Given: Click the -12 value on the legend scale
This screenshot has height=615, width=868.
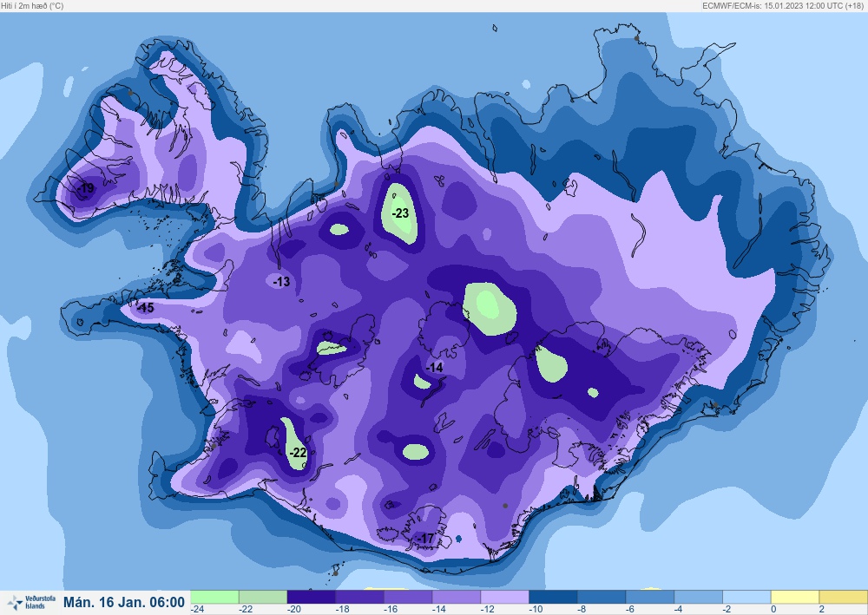Looking at the screenshot, I should click(x=487, y=610).
